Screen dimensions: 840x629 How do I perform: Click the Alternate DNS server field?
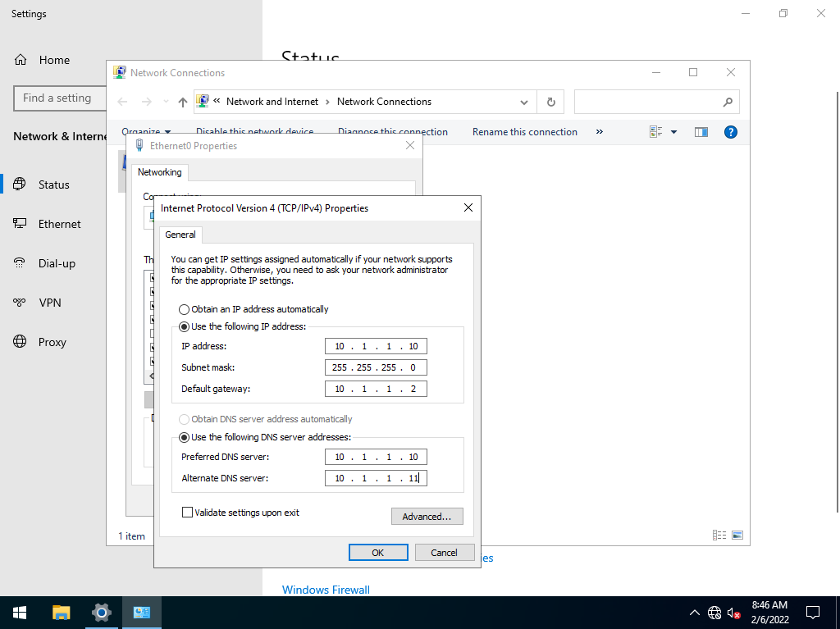click(x=376, y=478)
